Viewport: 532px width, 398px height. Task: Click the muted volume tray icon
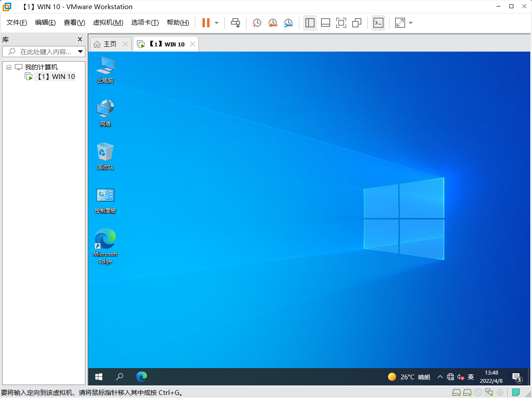461,377
